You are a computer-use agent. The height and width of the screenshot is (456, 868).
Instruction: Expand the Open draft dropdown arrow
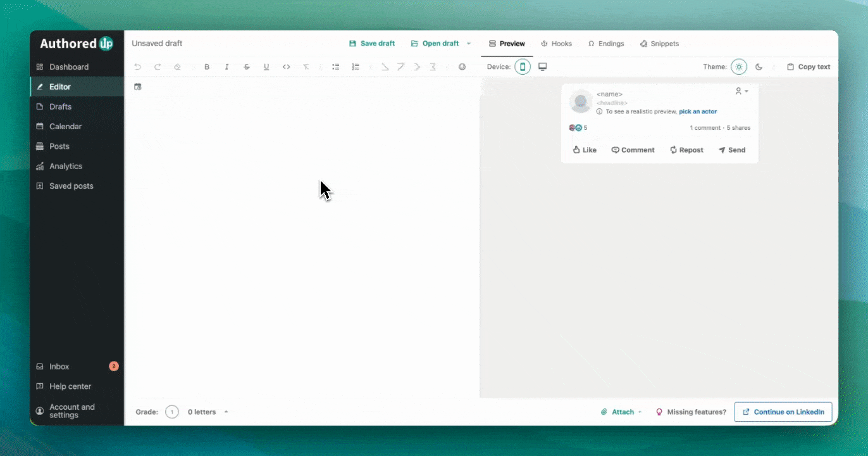469,44
